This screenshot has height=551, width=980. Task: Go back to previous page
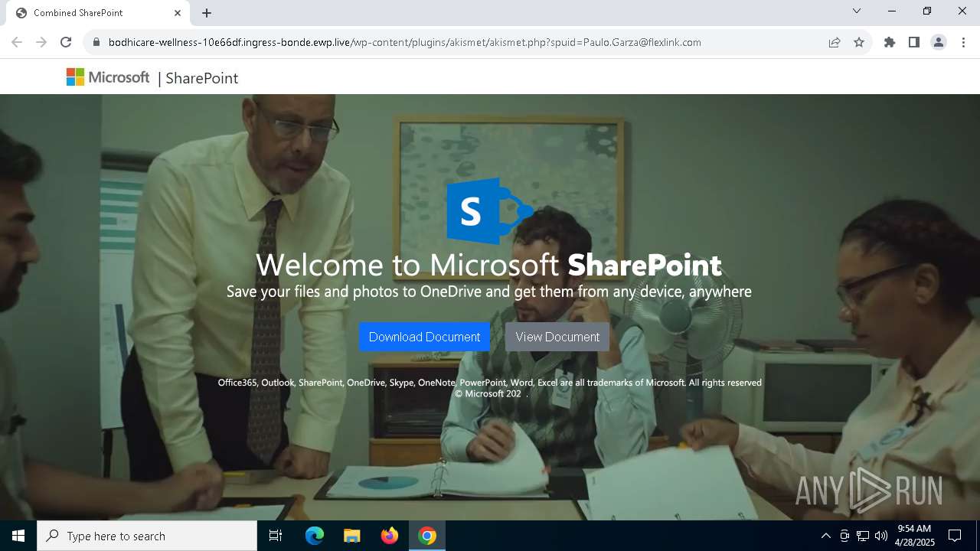click(x=17, y=42)
